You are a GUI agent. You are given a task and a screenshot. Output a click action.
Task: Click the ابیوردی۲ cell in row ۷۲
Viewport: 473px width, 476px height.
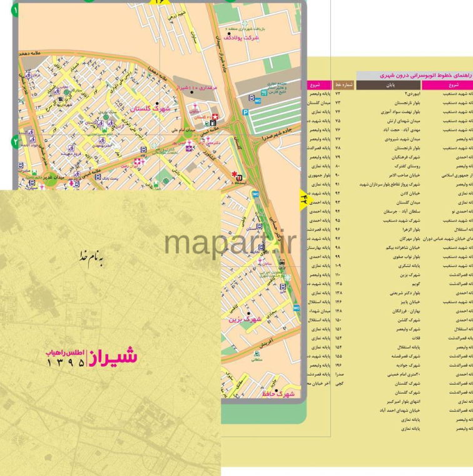coord(412,94)
